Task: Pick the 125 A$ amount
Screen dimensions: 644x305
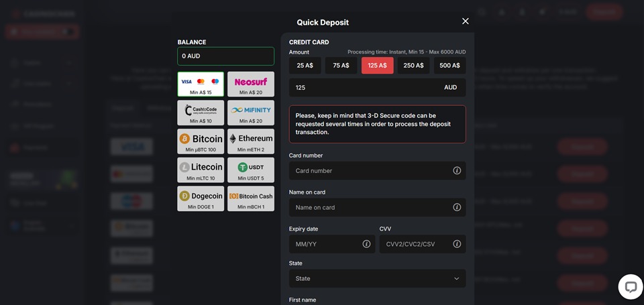Action: (378, 65)
